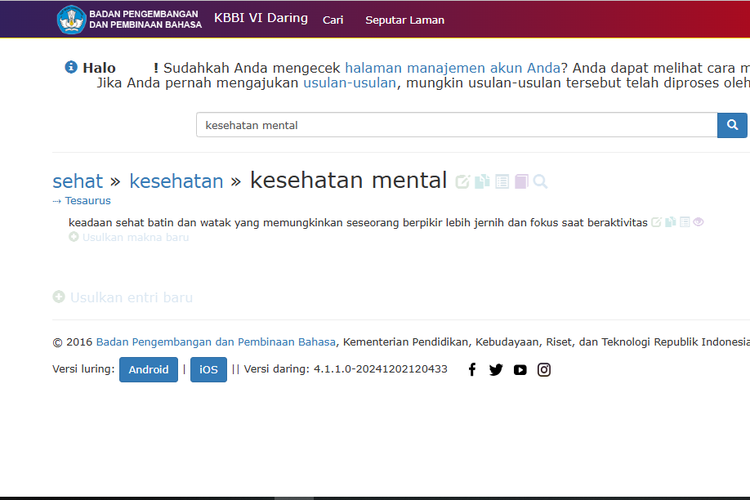
Task: Click version text 4.1.1.0-20241202120433
Action: pyautogui.click(x=380, y=369)
